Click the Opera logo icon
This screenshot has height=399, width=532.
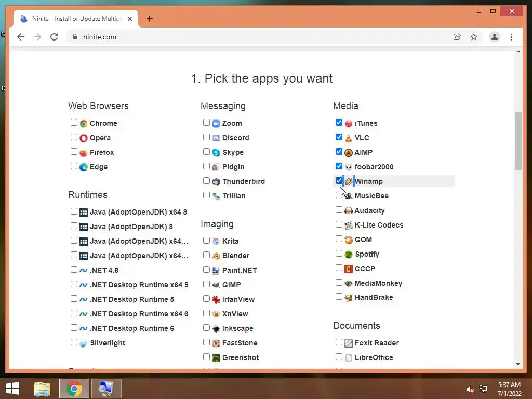[84, 138]
